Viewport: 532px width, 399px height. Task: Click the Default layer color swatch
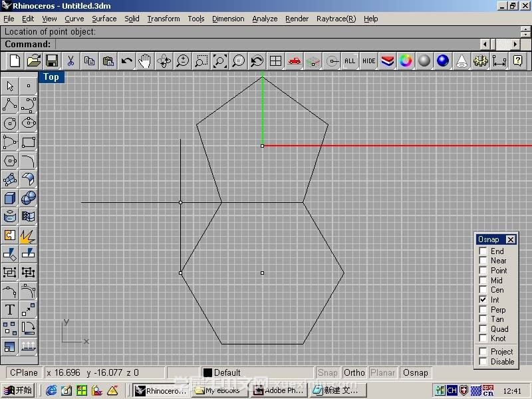(x=207, y=372)
